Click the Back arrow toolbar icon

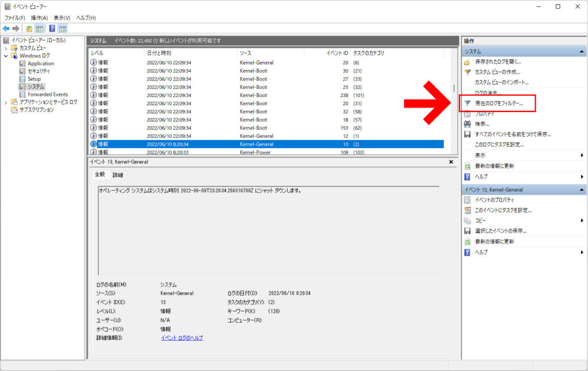[x=6, y=29]
